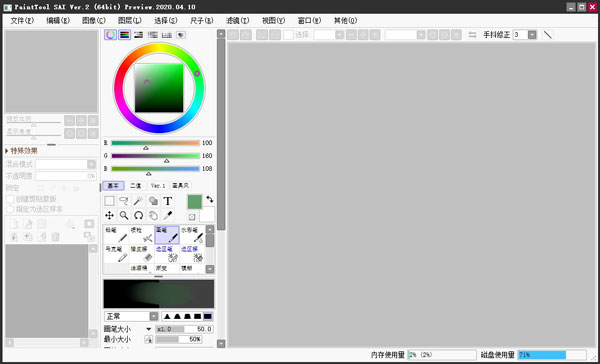Click the R channel color slider

coord(156,143)
